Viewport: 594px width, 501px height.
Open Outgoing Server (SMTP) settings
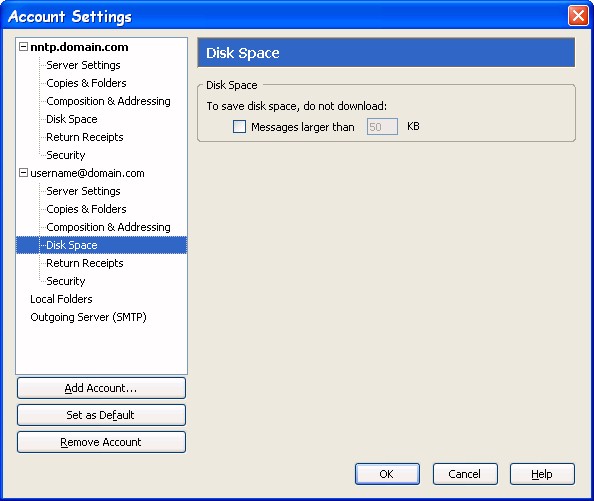coord(88,317)
